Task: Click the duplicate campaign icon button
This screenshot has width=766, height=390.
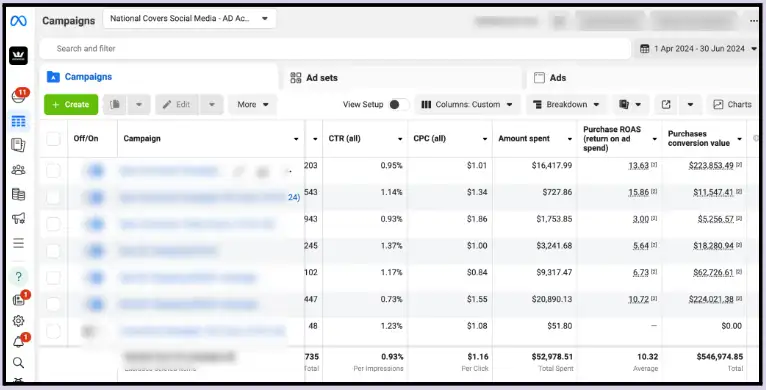Action: (x=115, y=105)
